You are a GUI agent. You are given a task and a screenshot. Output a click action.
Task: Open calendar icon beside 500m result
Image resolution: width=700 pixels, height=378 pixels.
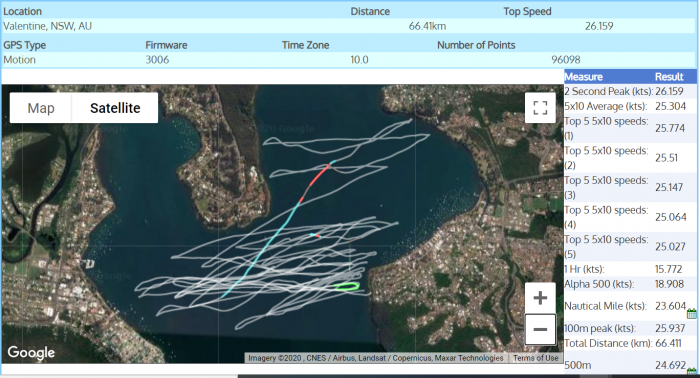pos(692,370)
